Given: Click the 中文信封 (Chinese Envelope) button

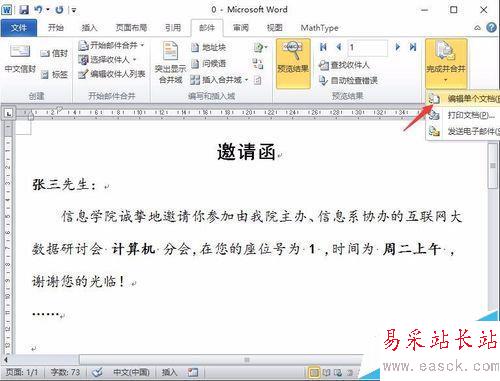Looking at the screenshot, I should [x=20, y=58].
